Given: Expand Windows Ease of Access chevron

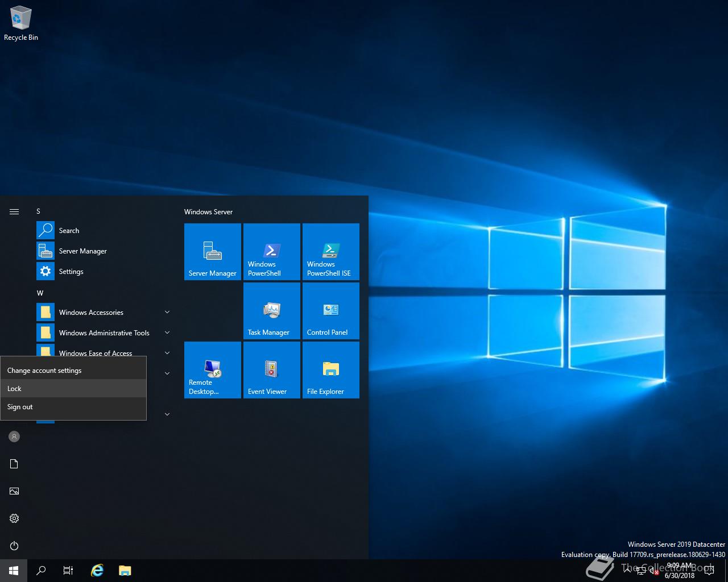Looking at the screenshot, I should 167,353.
